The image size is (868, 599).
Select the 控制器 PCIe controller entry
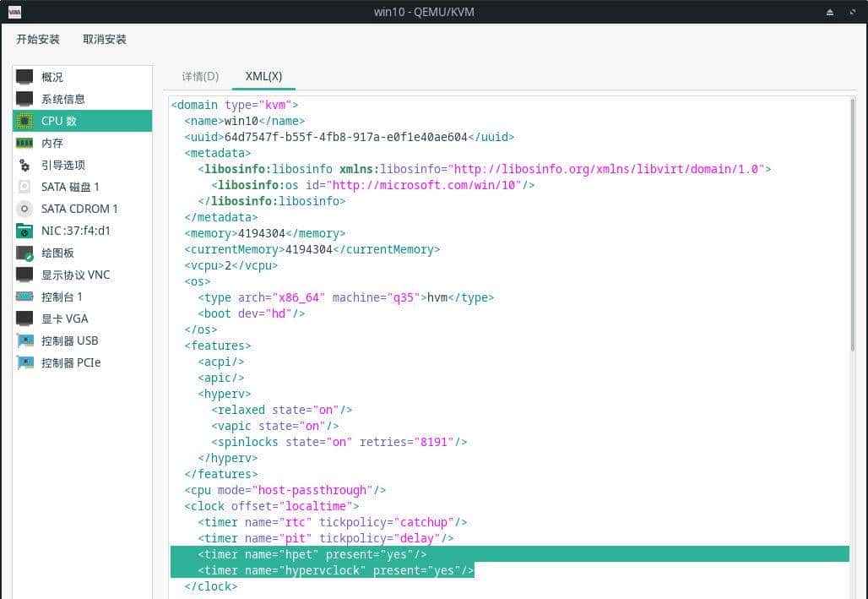tap(71, 362)
